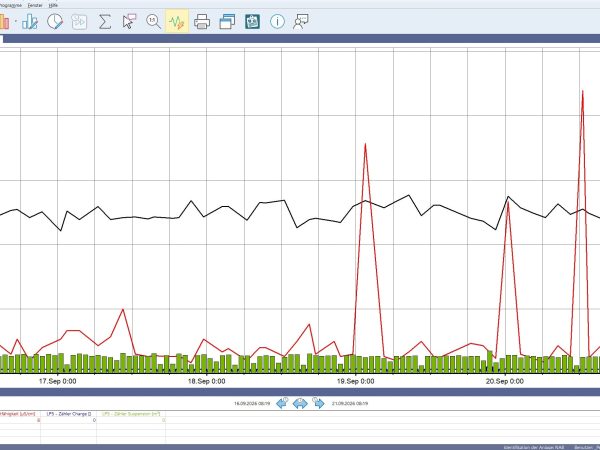Open the clock time-range edit icon
Screen dimensions: 600x450
[55, 21]
